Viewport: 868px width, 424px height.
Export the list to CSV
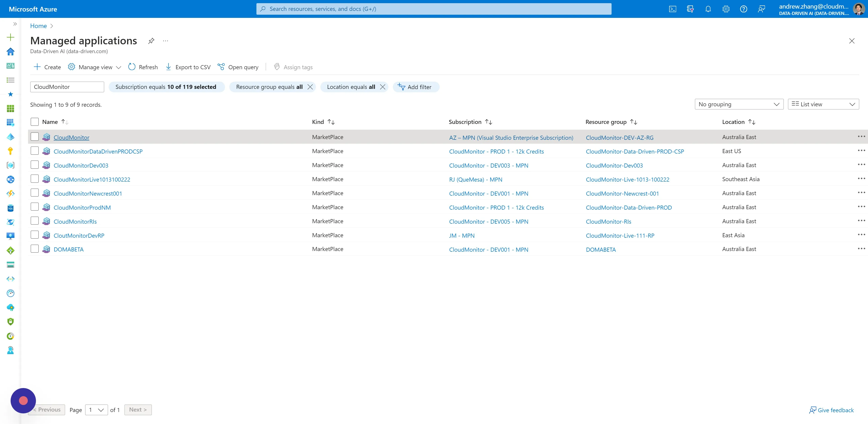pyautogui.click(x=188, y=67)
